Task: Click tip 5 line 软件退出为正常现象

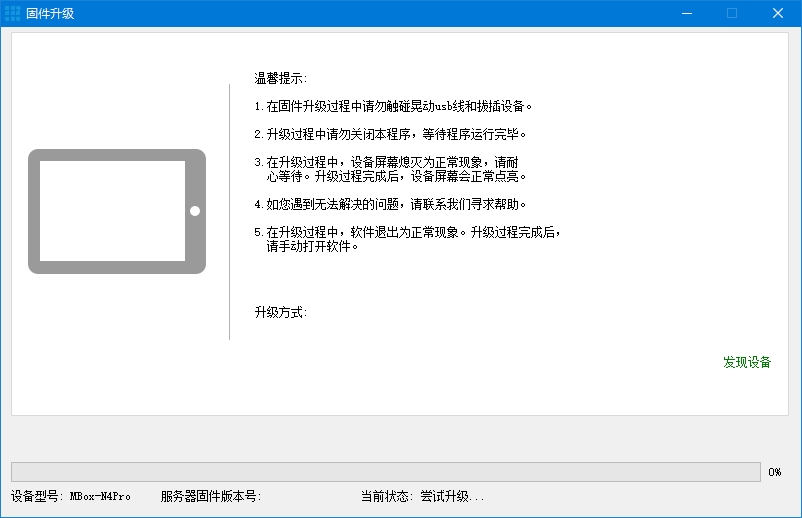Action: (408, 232)
